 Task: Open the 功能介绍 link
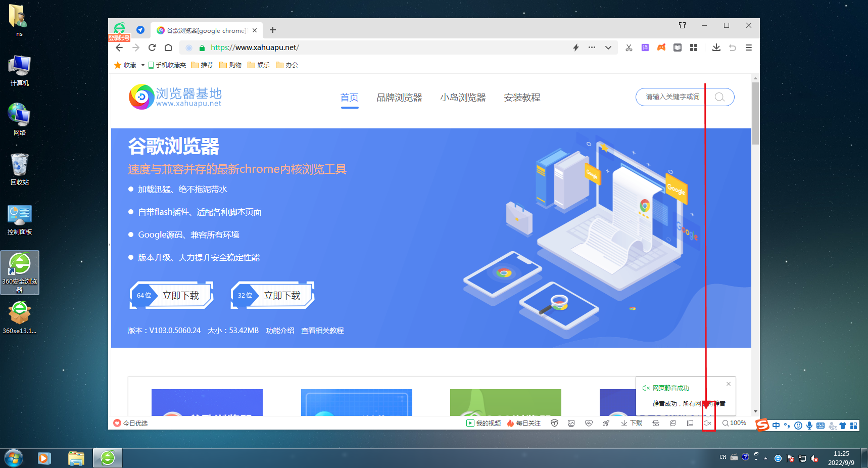coord(280,331)
